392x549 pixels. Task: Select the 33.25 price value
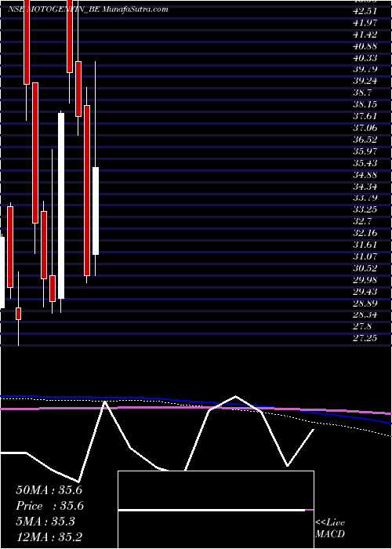click(365, 209)
